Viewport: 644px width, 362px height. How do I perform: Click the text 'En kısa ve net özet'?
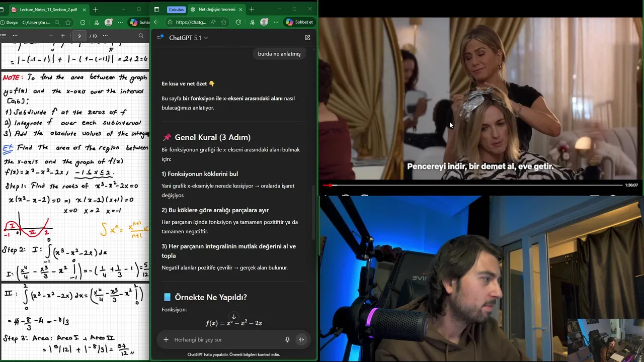185,83
